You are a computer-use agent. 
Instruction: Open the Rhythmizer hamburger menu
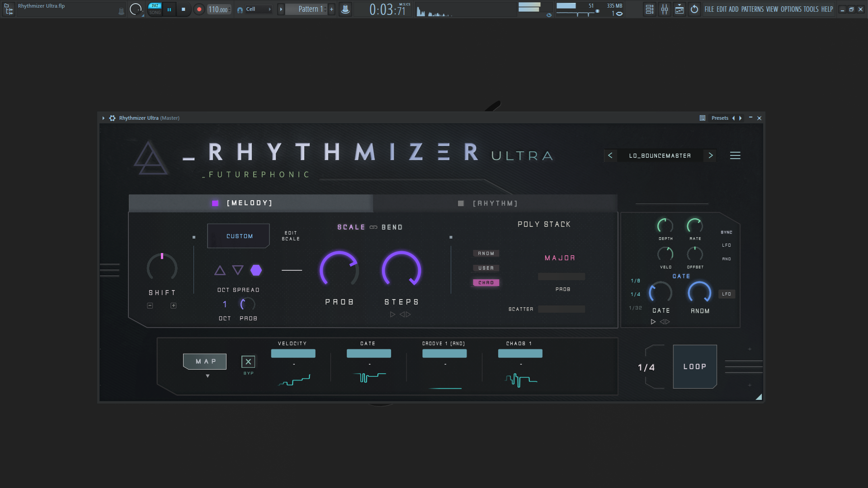[735, 155]
